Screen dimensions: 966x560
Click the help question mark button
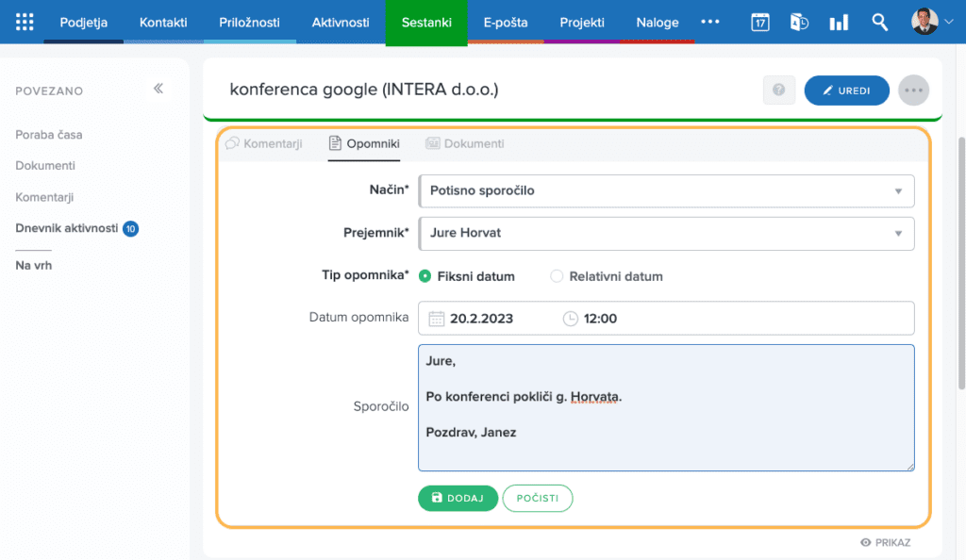pos(778,91)
